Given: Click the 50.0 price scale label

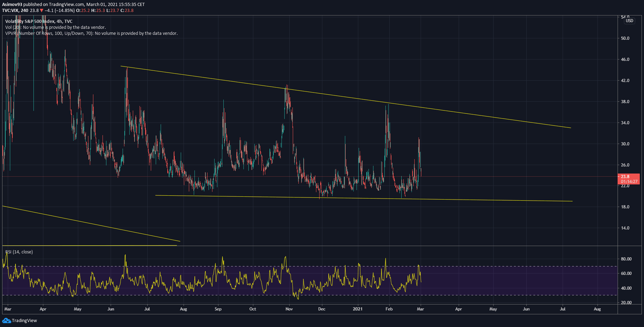Looking at the screenshot, I should coord(625,38).
